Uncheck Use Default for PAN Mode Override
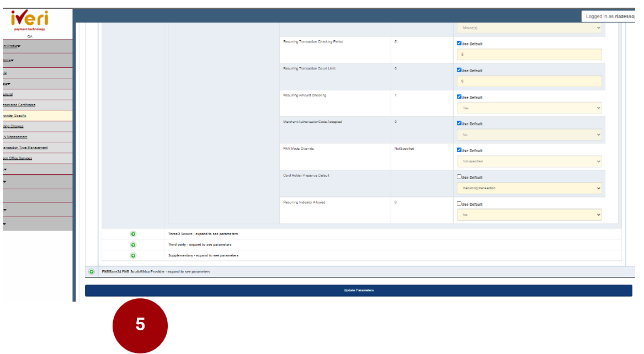Viewport: 644px width, 354px height. [x=459, y=151]
